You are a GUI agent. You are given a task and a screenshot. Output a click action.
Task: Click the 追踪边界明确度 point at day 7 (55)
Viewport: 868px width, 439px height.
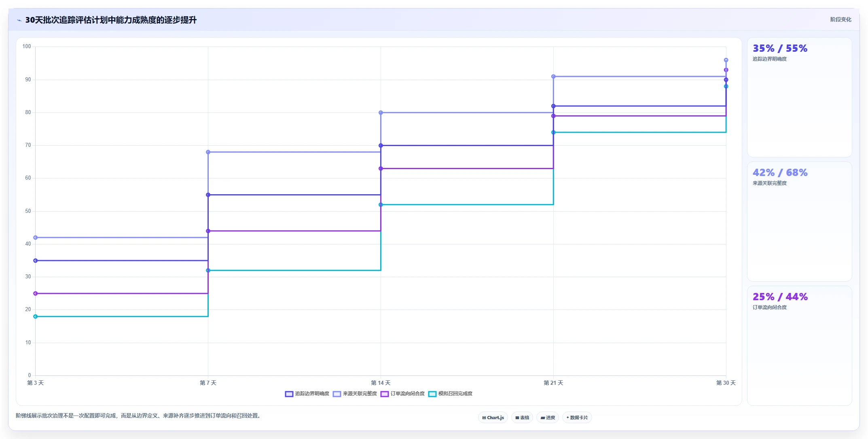(208, 195)
